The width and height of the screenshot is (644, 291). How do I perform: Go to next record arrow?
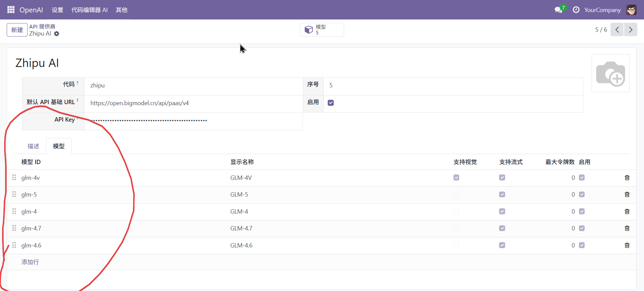point(630,30)
